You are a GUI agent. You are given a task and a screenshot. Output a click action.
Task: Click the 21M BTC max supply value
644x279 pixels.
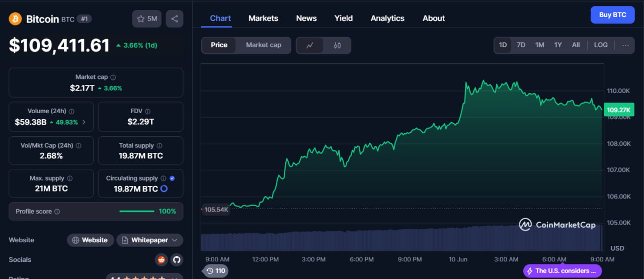51,189
